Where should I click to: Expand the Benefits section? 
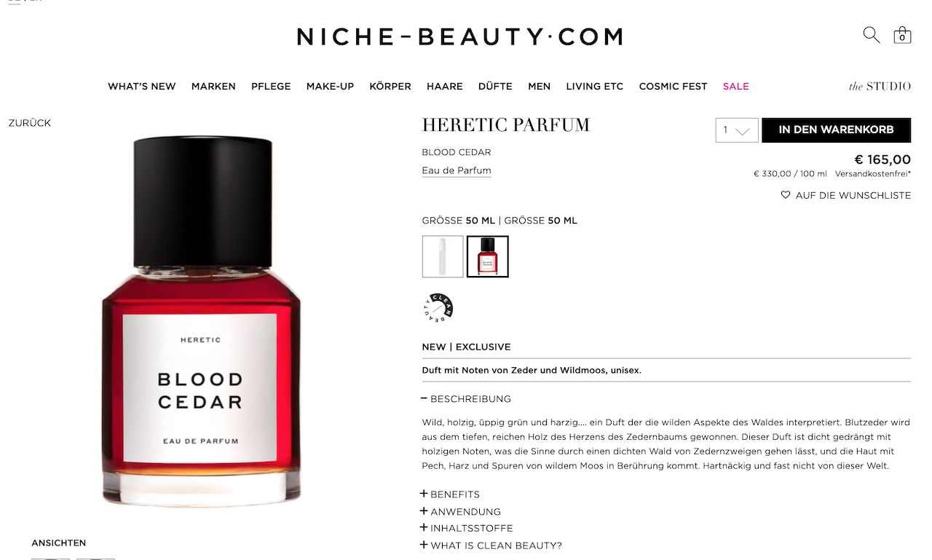450,494
